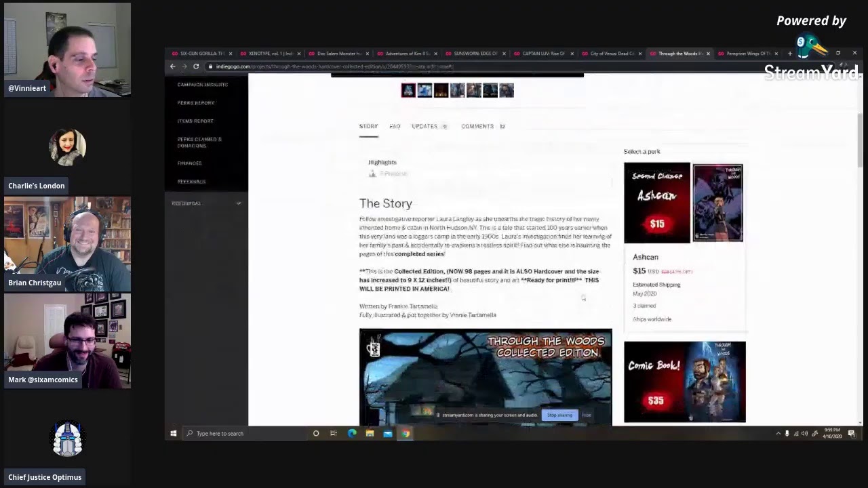868x488 pixels.
Task: Open the Windows Start menu
Action: click(x=174, y=434)
